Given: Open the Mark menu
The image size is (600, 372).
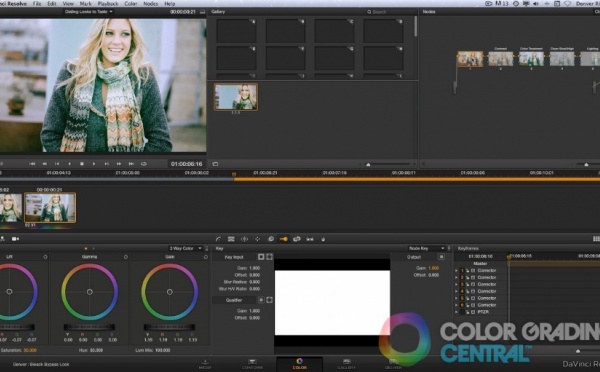Looking at the screenshot, I should [85, 3].
